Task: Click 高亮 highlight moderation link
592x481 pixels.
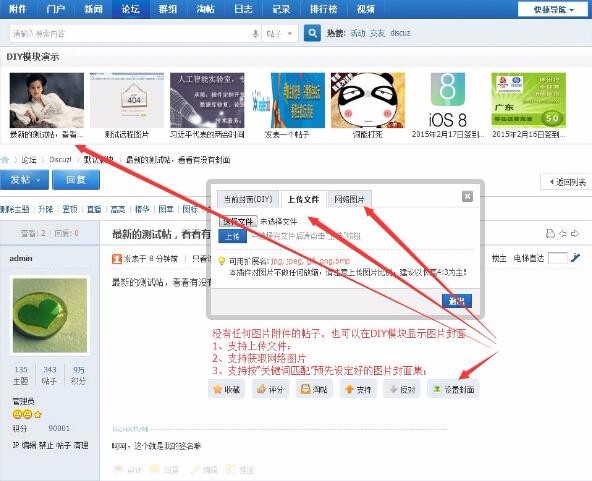Action: tap(118, 209)
